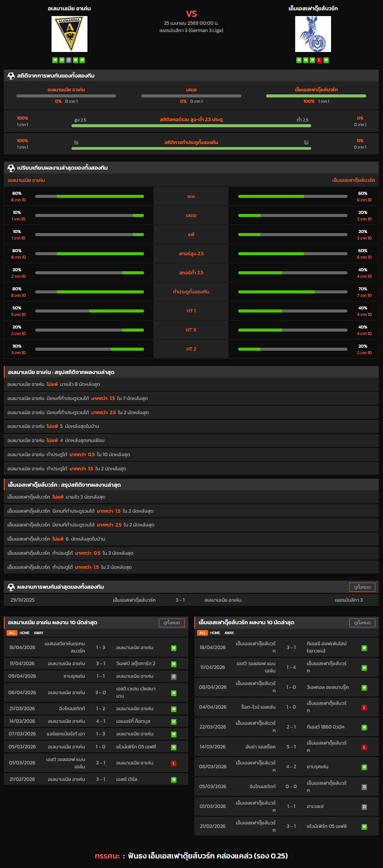Select HOME tab in Aachen last 10 results
Image resolution: width=383 pixels, height=868 pixels.
24,633
